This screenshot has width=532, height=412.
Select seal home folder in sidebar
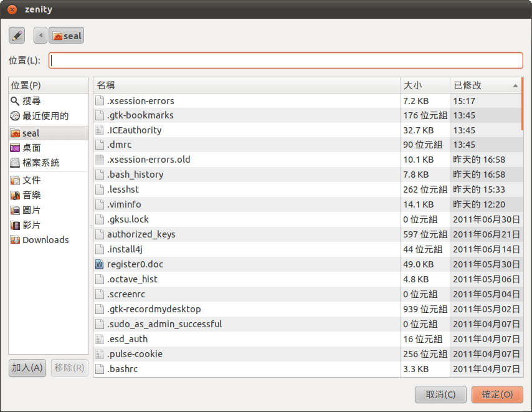point(31,133)
